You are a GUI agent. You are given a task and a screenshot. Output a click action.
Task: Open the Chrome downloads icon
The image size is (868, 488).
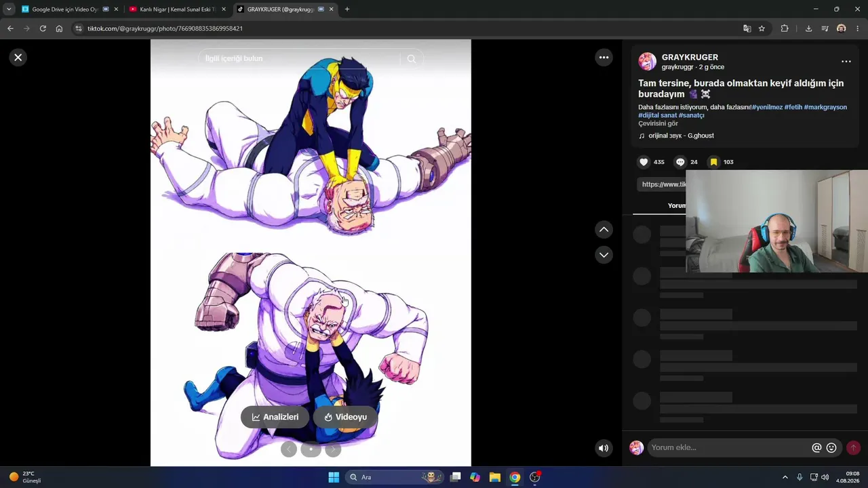808,28
